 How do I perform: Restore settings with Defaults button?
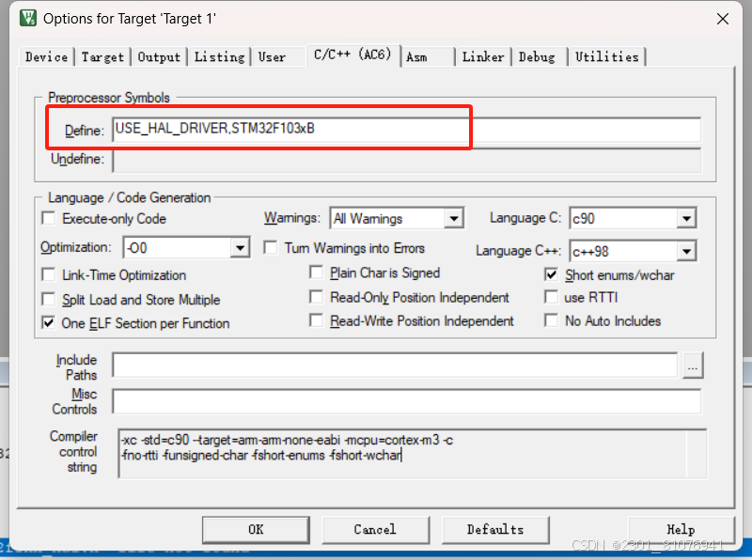495,530
